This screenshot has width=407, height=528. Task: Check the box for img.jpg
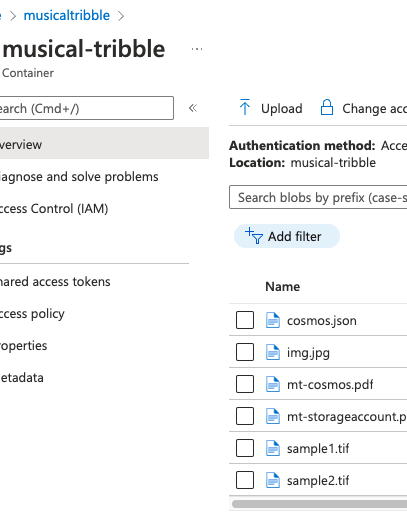tap(245, 352)
